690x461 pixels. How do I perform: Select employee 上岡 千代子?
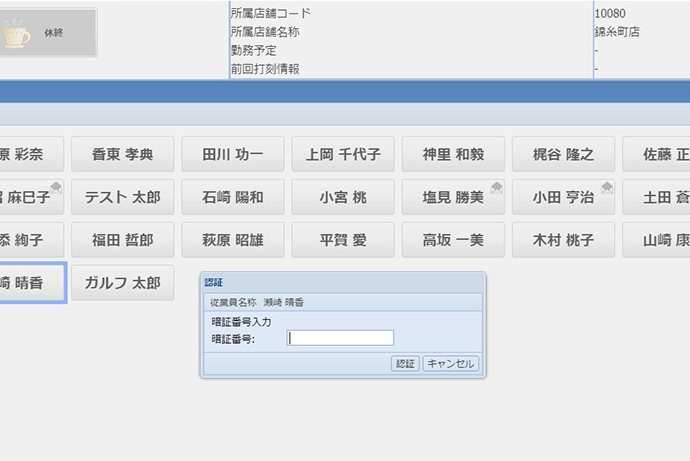343,155
